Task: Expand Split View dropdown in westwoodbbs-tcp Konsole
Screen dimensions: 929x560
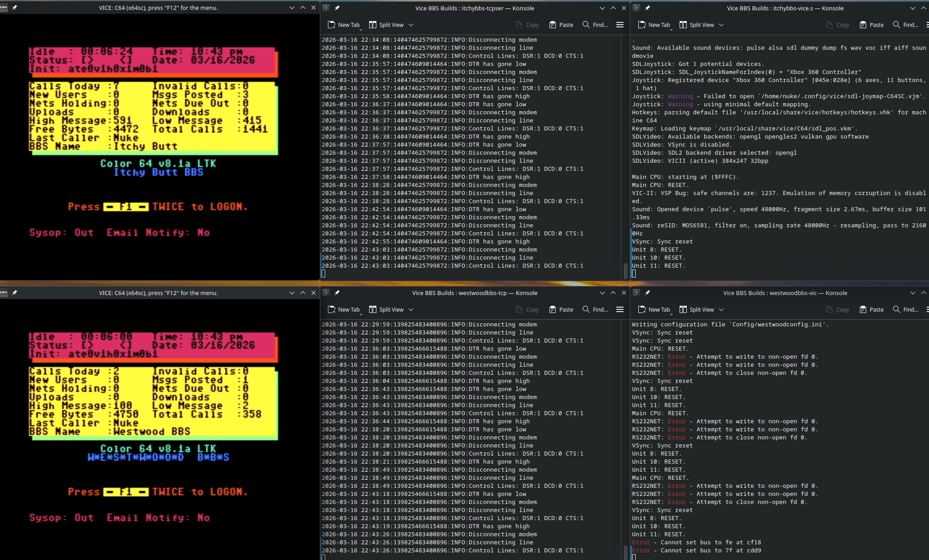Action: pos(411,309)
